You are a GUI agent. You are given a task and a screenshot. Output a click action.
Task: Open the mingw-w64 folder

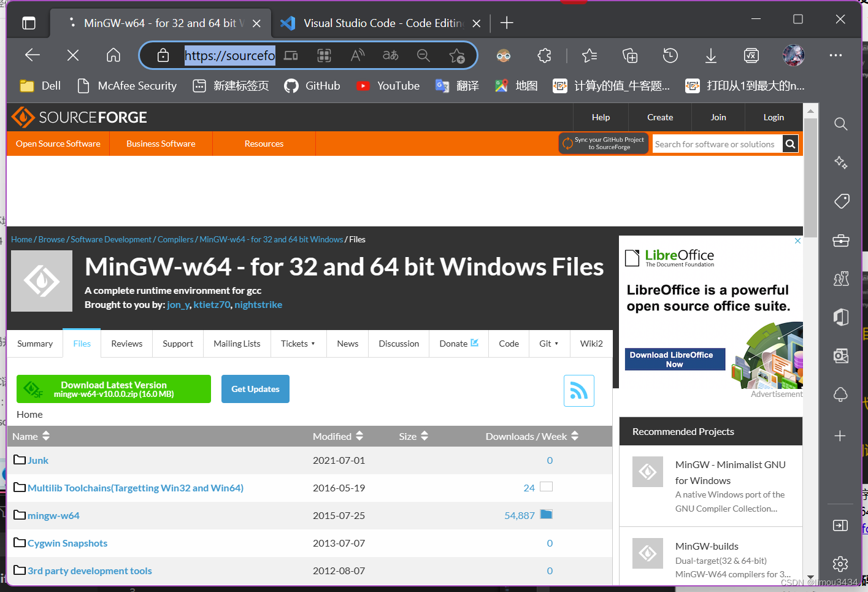click(53, 516)
